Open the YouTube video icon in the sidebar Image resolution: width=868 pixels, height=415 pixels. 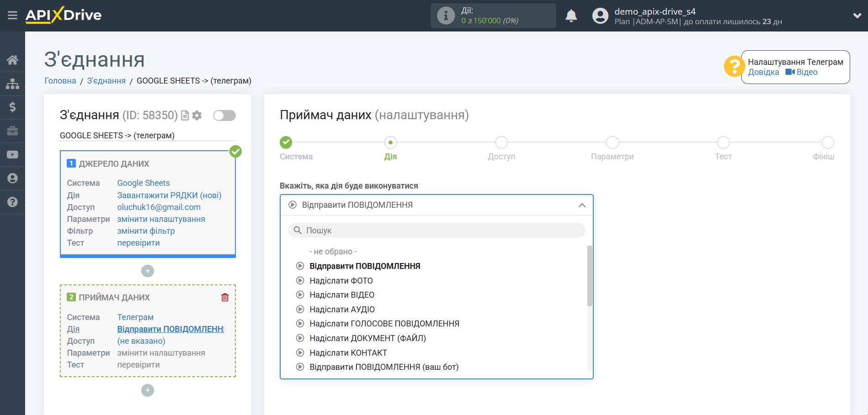pyautogui.click(x=12, y=155)
